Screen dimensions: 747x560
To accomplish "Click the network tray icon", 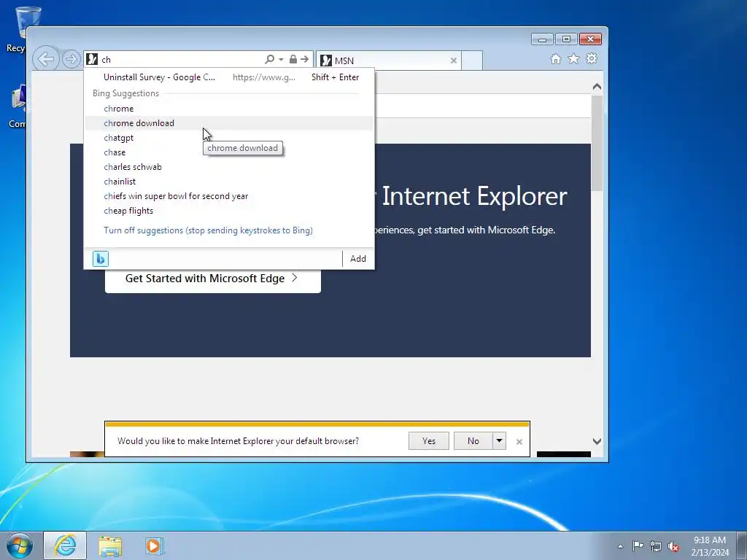I will point(656,546).
